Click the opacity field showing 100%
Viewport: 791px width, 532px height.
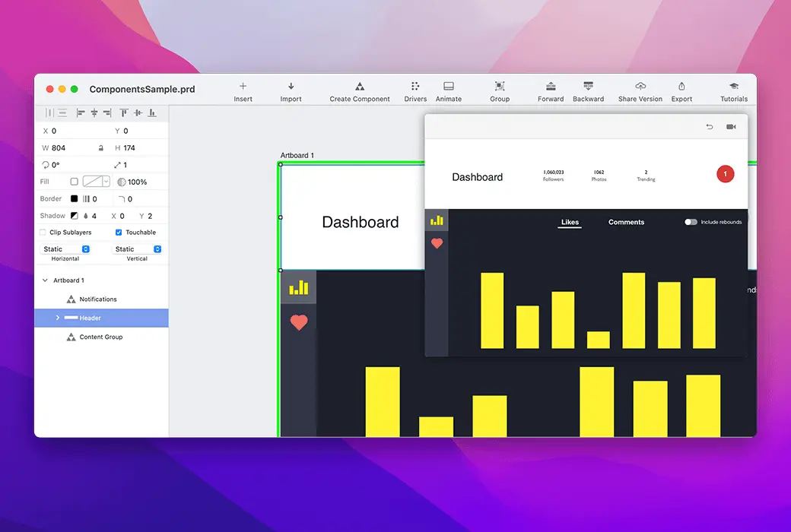[x=137, y=182]
